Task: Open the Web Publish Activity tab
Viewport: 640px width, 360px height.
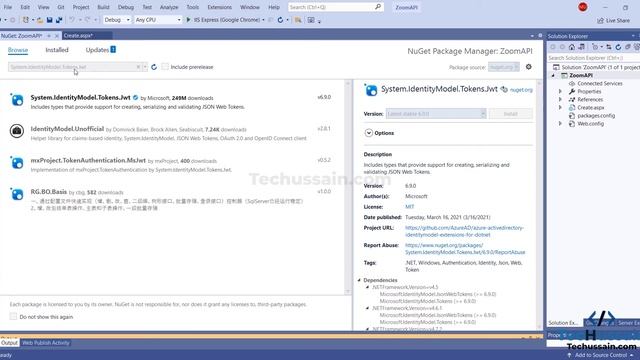Action: click(x=46, y=343)
